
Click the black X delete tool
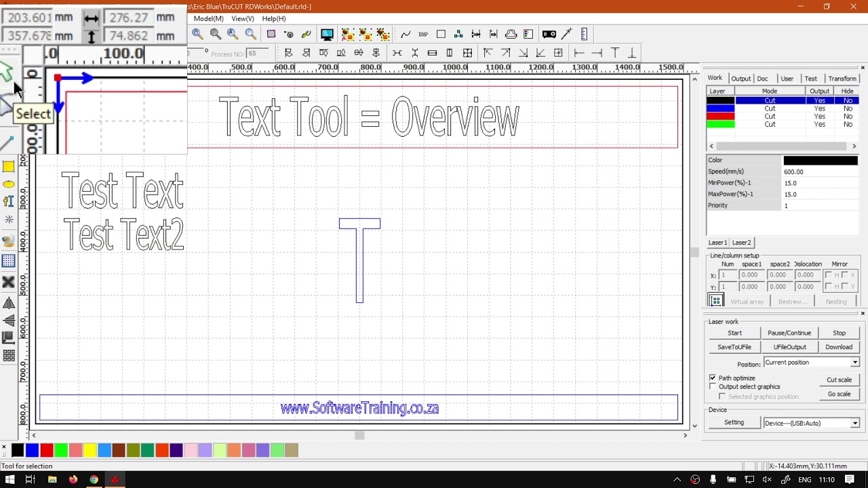[8, 282]
